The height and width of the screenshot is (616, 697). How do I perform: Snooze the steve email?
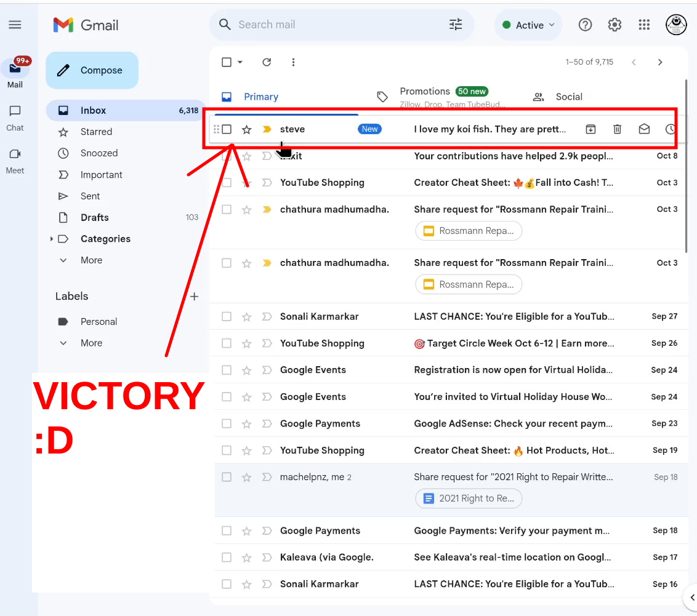pos(671,129)
